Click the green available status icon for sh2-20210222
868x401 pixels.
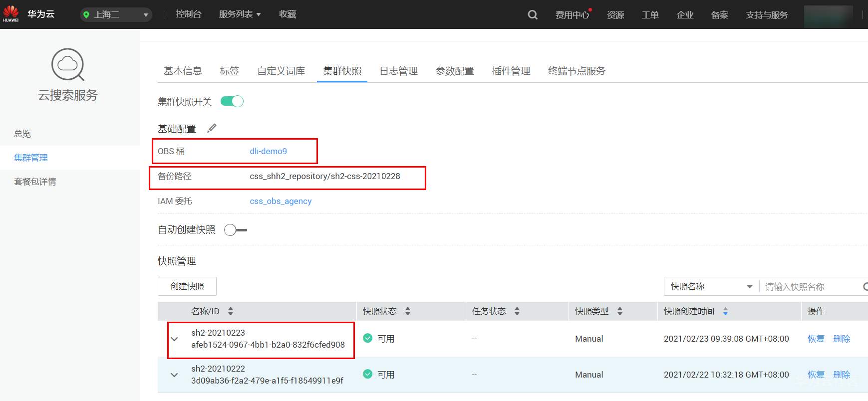(368, 374)
